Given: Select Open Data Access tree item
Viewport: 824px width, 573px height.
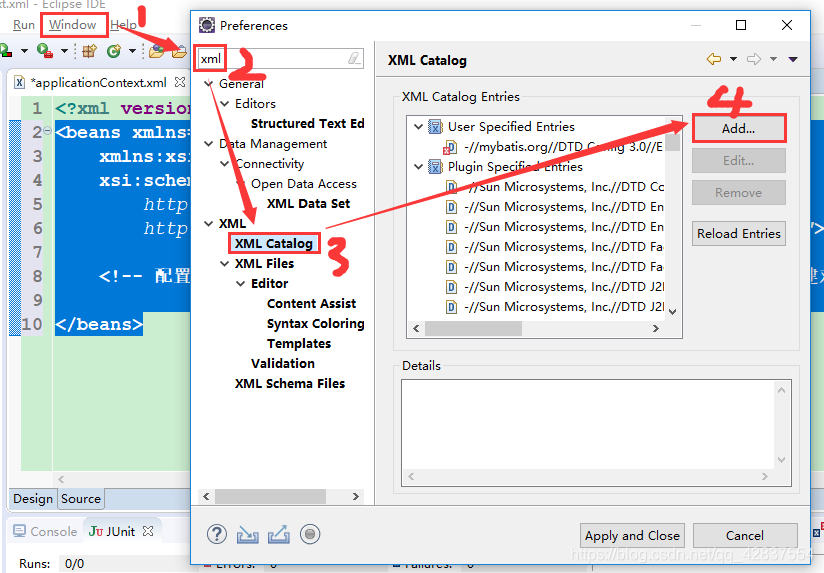Looking at the screenshot, I should coord(304,183).
